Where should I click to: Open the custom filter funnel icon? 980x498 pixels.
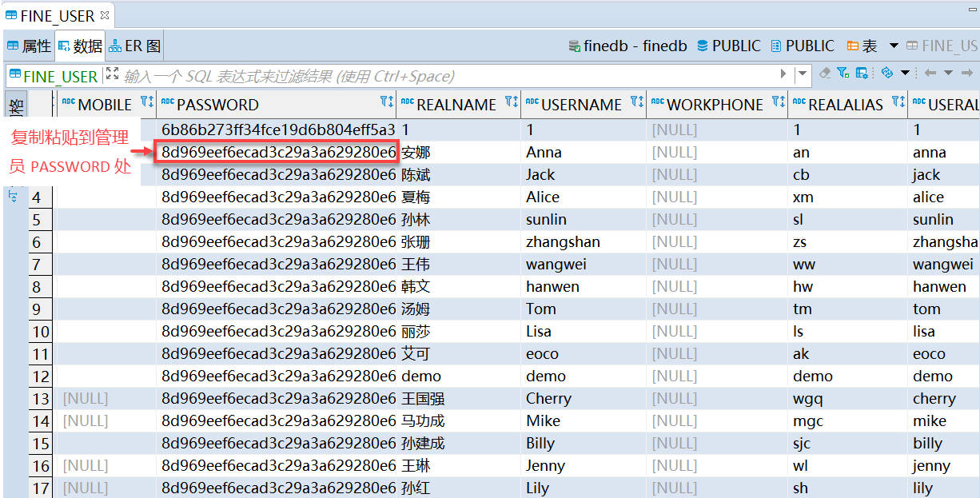point(843,73)
